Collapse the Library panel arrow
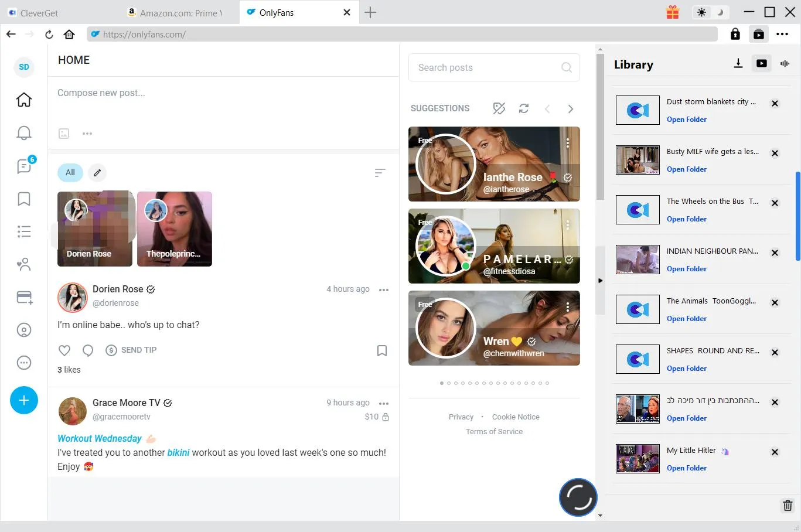Screen dimensions: 801x532 [x=600, y=281]
